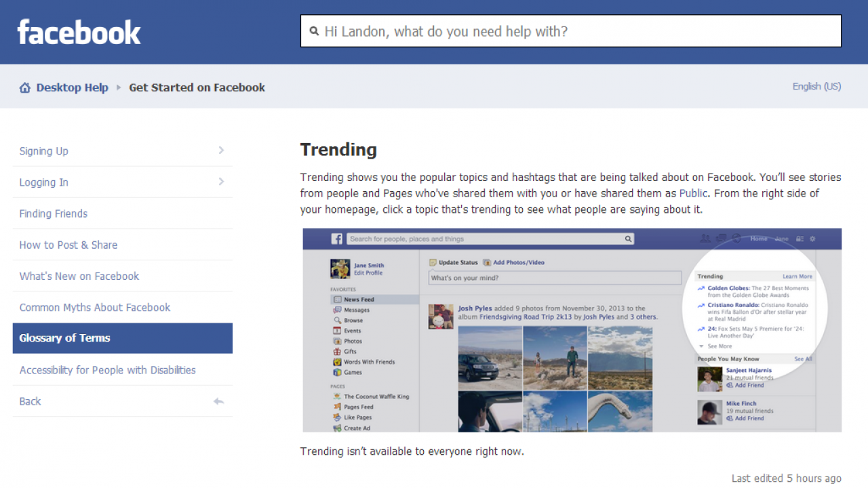Launch the Words With Friends icon
Viewport: 868px width, 488px height.
[x=337, y=362]
